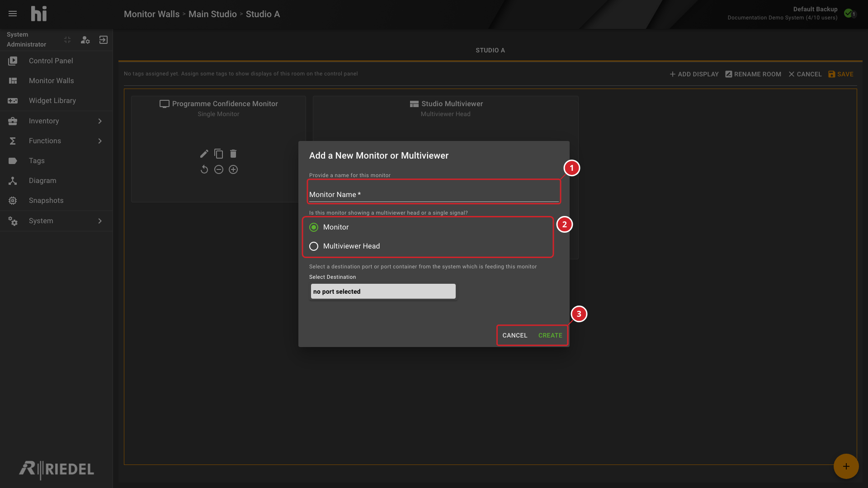Click the Add Display button
868x488 pixels.
tap(694, 74)
